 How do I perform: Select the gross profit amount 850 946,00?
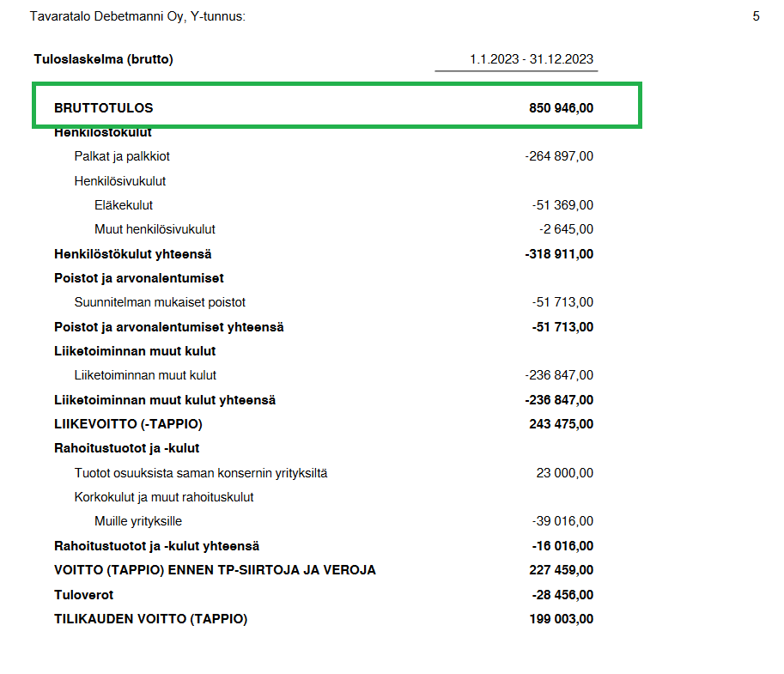pos(561,108)
